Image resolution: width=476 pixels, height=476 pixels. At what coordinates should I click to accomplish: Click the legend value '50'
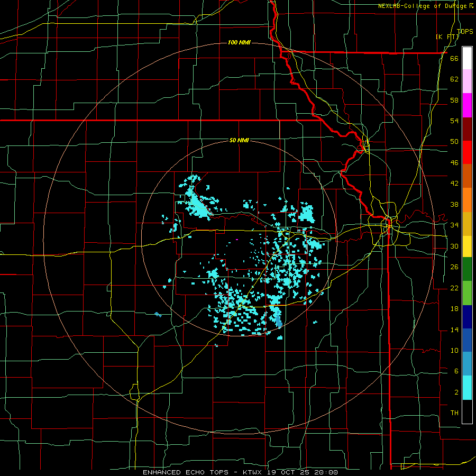(x=454, y=142)
